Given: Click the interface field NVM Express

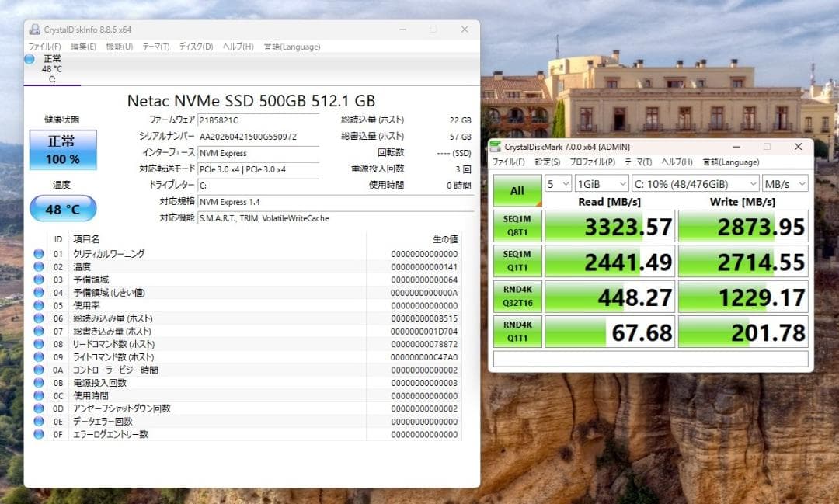Looking at the screenshot, I should pyautogui.click(x=259, y=153).
